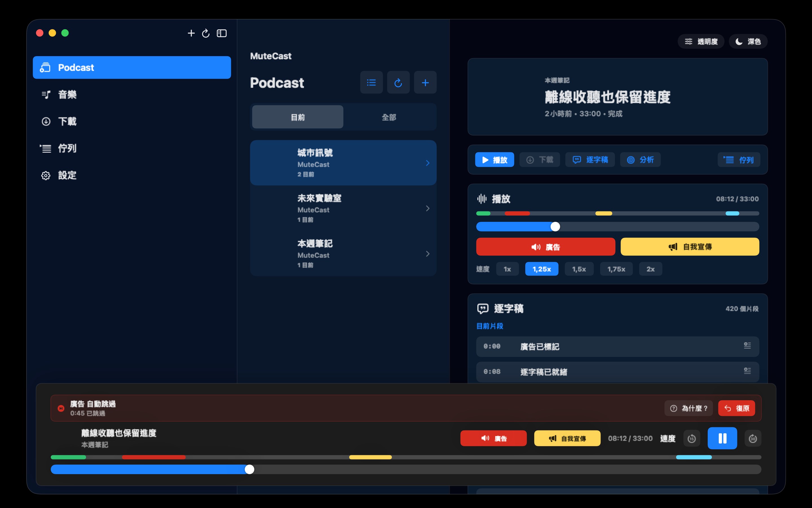Mark red 廣告 in playback panel
The image size is (812, 508).
546,247
